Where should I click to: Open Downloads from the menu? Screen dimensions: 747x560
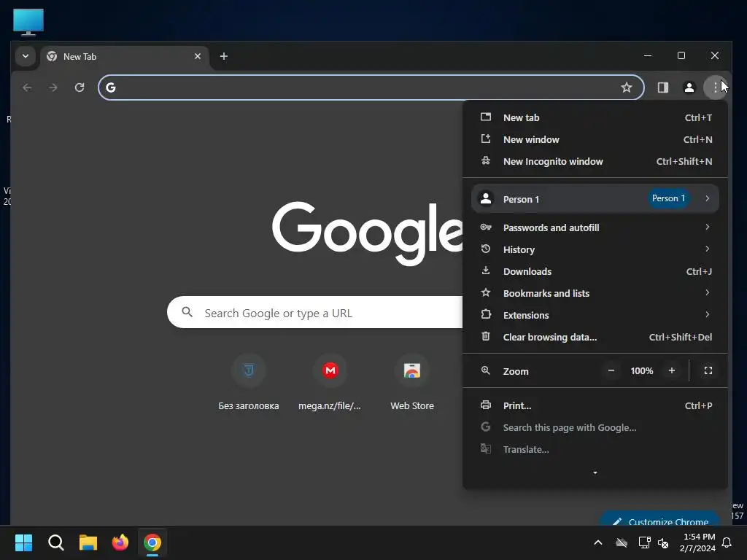point(595,271)
